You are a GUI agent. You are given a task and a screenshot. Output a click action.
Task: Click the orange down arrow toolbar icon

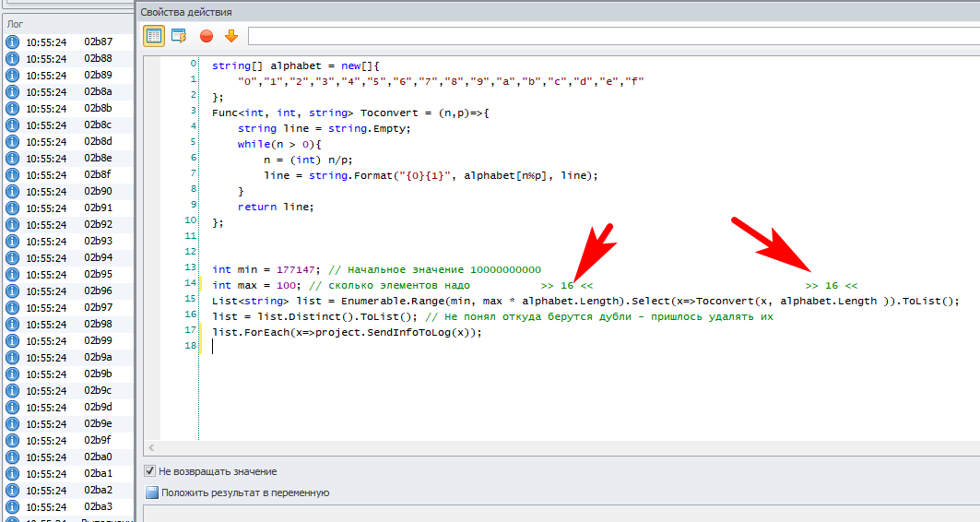231,36
